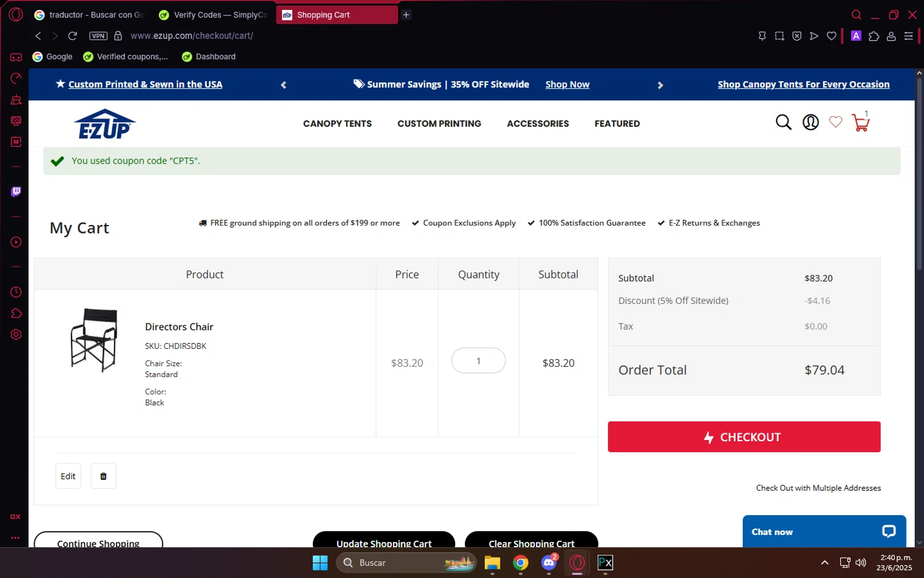Open Discord from the taskbar

pyautogui.click(x=549, y=563)
